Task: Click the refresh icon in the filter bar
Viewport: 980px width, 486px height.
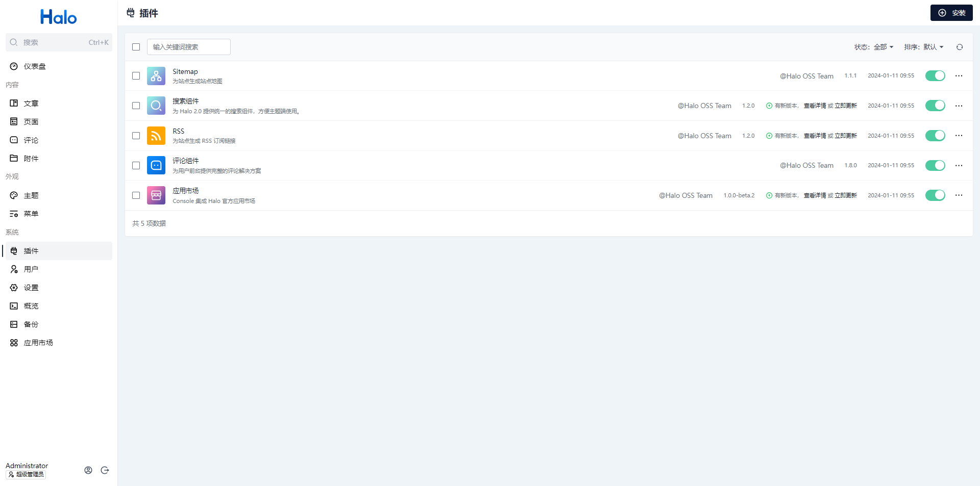Action: 960,47
